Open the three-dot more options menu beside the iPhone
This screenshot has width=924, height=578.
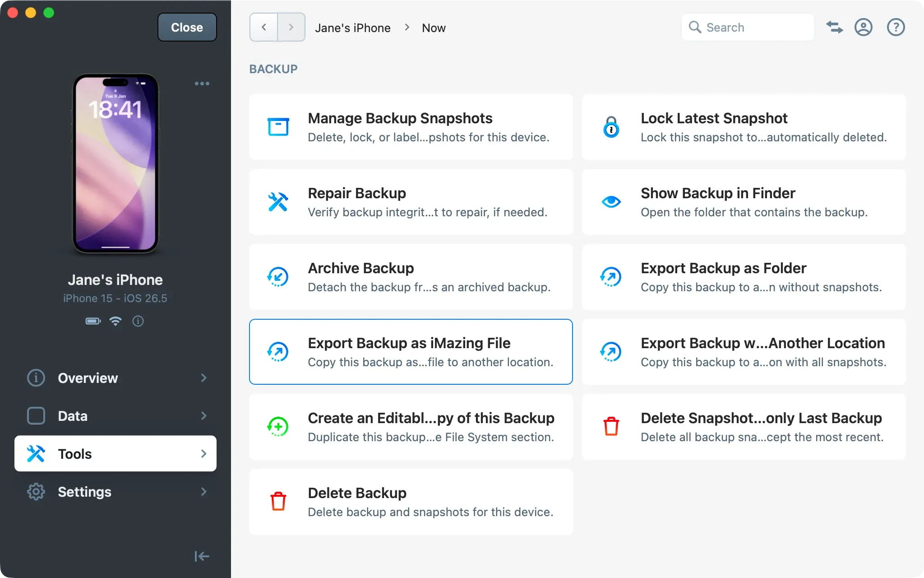click(202, 84)
